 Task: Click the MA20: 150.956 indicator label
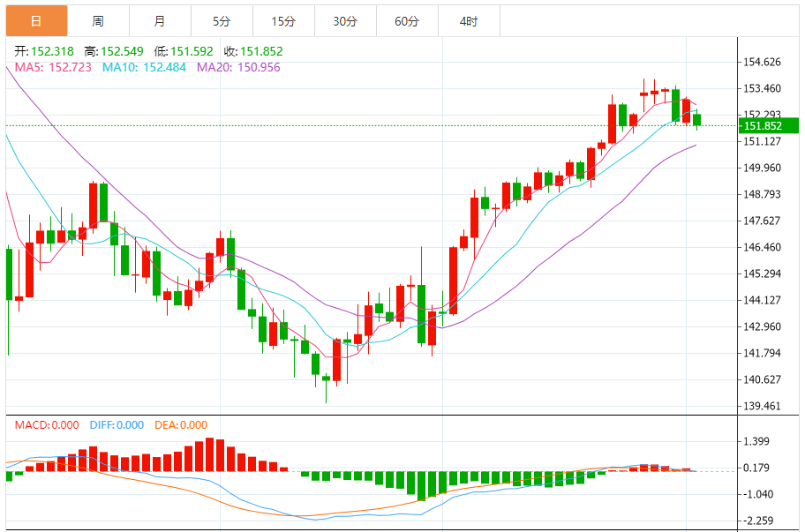(238, 67)
